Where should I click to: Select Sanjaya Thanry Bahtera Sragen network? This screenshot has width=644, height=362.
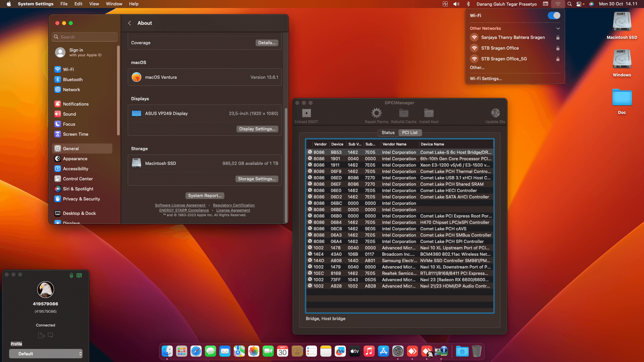[515, 38]
